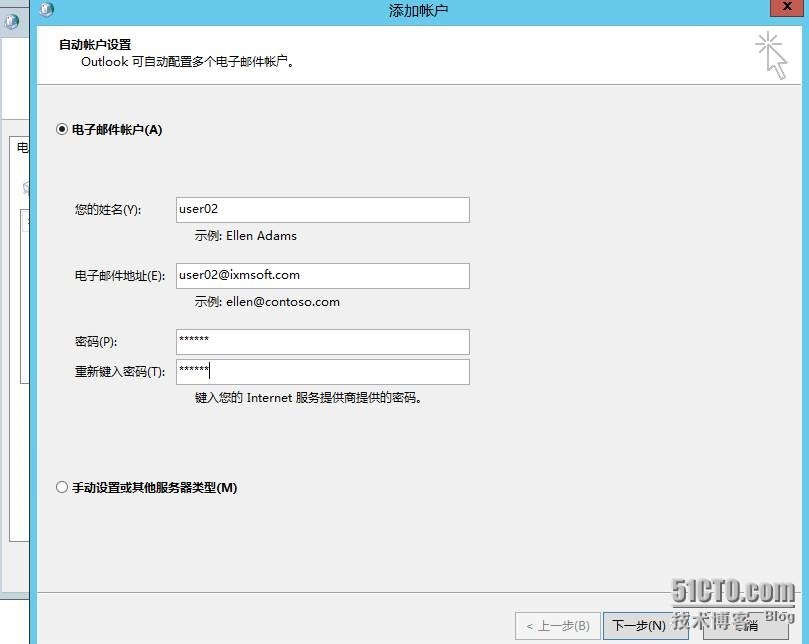Click the 密码(P) label
The height and width of the screenshot is (644, 809).
[96, 342]
